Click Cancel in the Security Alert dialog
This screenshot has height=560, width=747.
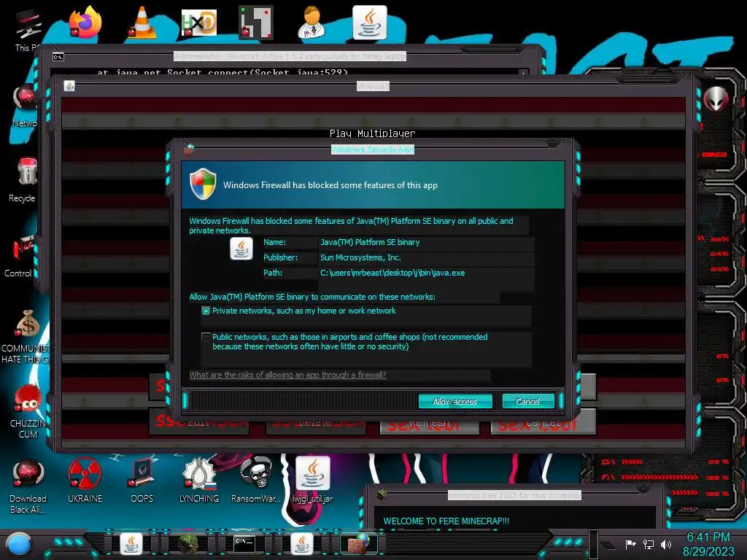[x=528, y=402]
